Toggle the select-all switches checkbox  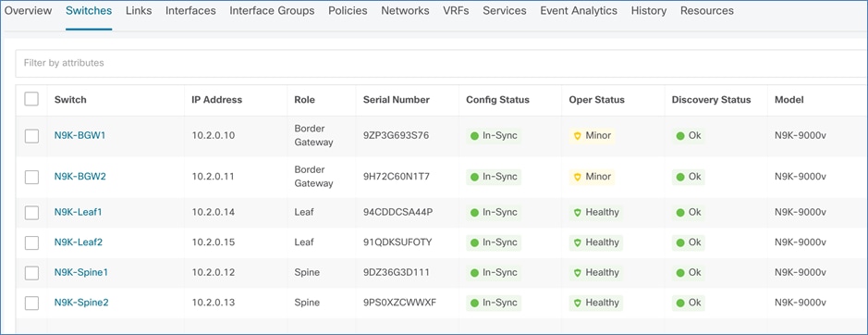point(31,99)
